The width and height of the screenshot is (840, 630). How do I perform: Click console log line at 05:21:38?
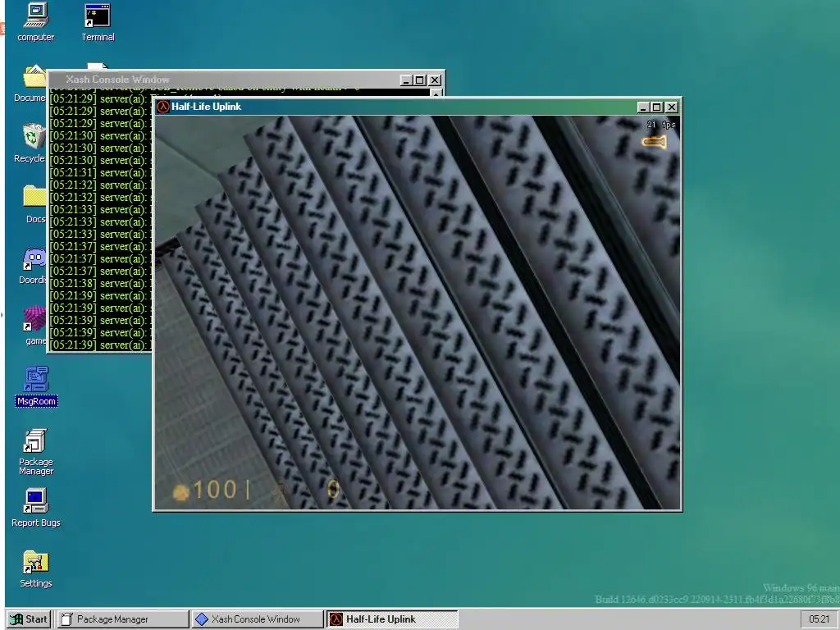pyautogui.click(x=98, y=283)
